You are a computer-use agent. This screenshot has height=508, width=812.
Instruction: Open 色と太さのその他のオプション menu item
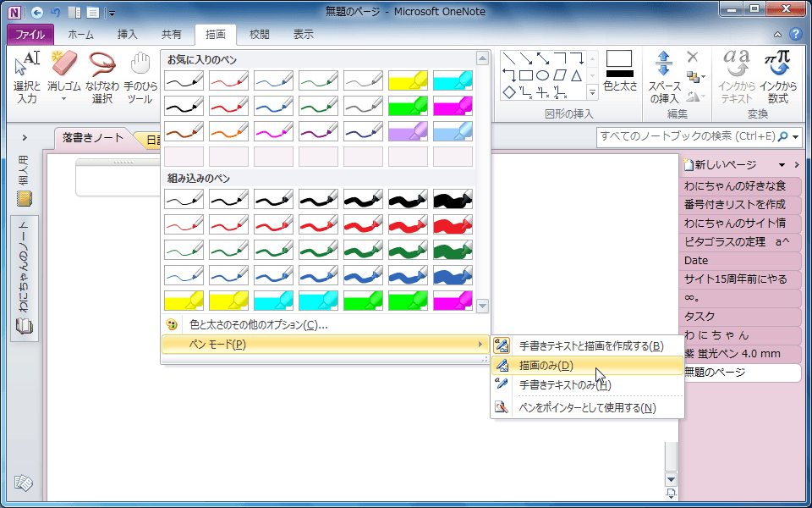click(x=325, y=325)
